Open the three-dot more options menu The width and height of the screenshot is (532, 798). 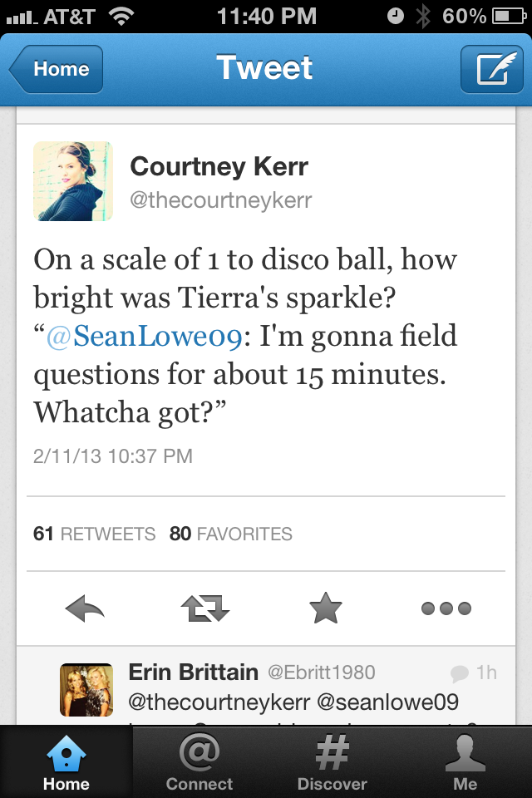[x=446, y=609]
